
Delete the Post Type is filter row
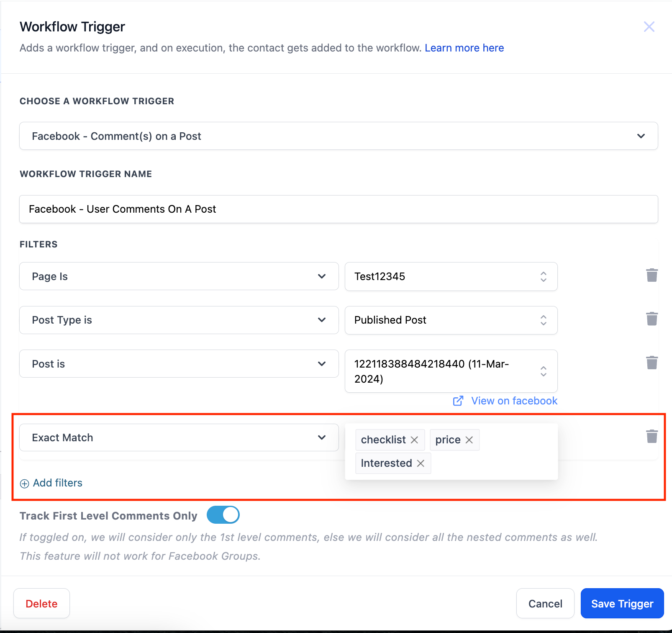(652, 319)
